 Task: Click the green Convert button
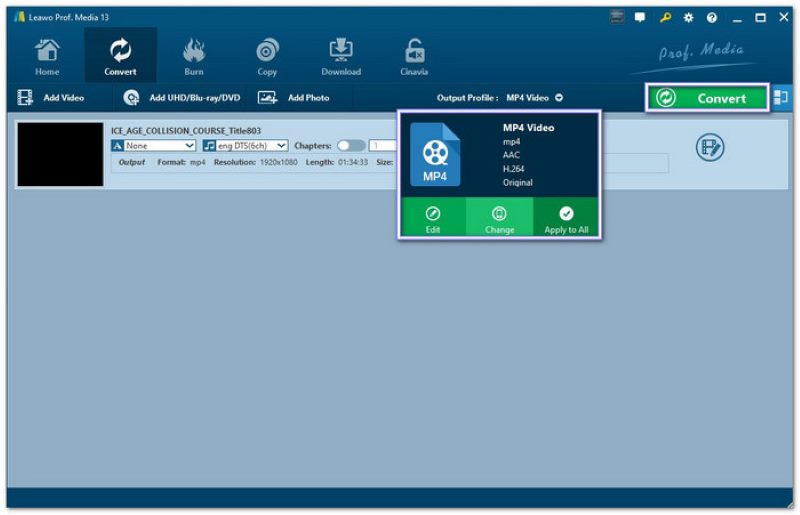point(708,98)
